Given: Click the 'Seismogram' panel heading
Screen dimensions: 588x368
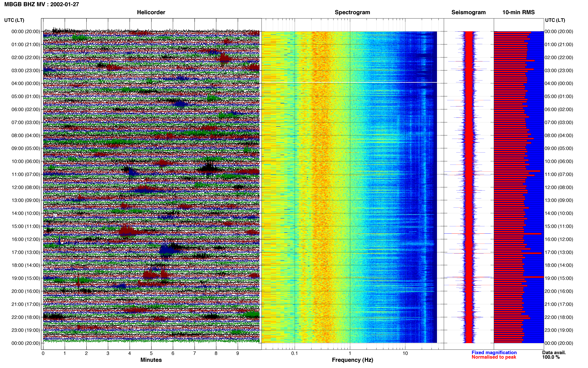Looking at the screenshot, I should [x=469, y=12].
